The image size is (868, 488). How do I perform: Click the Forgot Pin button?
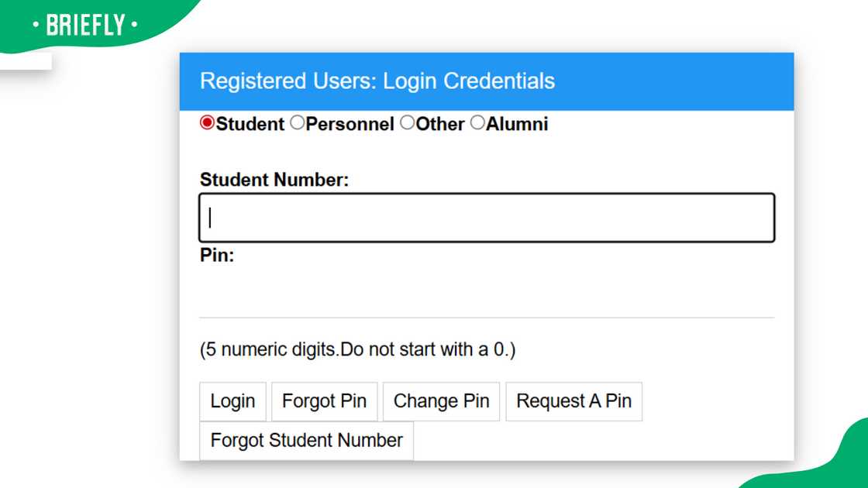pyautogui.click(x=324, y=401)
